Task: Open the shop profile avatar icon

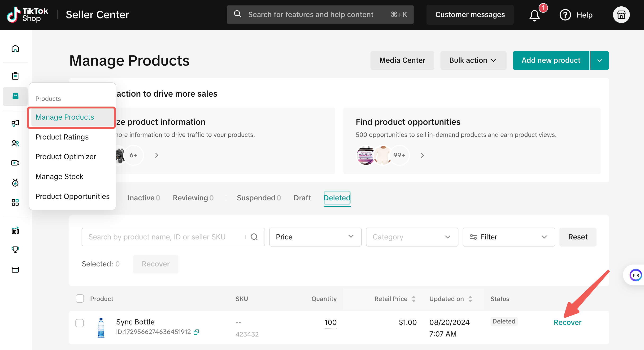Action: [x=621, y=15]
